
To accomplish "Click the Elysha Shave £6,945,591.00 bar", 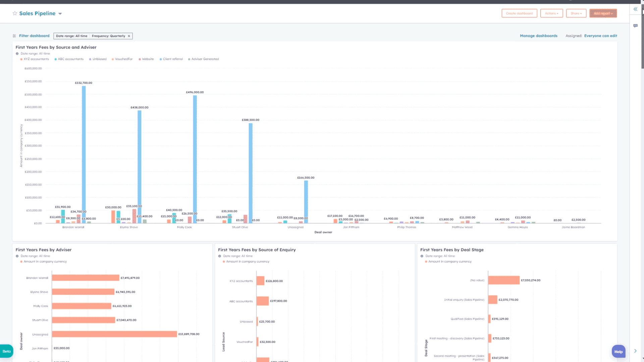I will [x=83, y=292].
